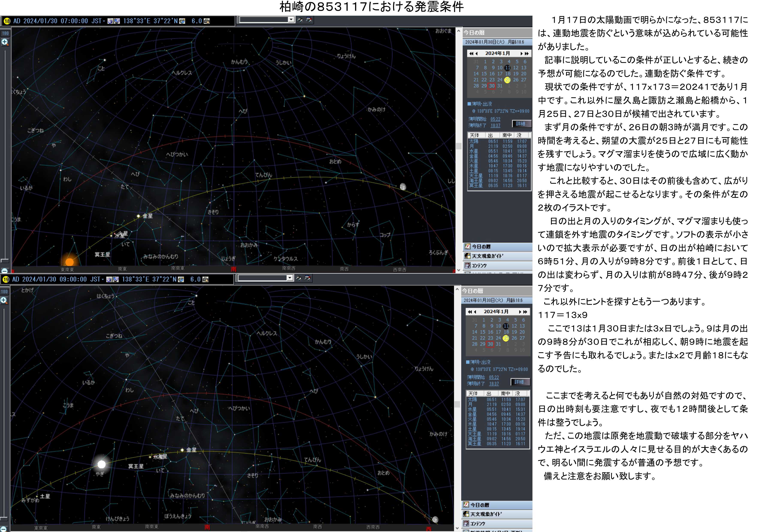Click the current-time monitor icon in the 07:00 toolbar

(117, 21)
